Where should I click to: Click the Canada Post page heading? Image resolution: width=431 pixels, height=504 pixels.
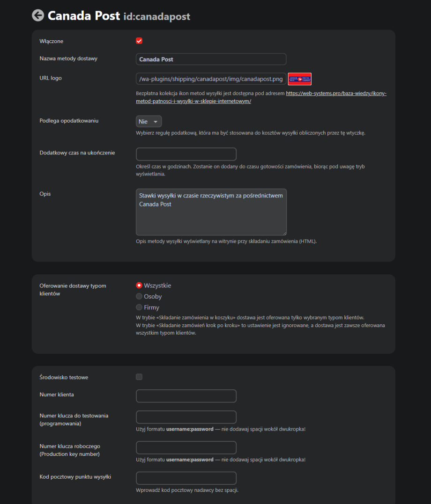tap(84, 15)
